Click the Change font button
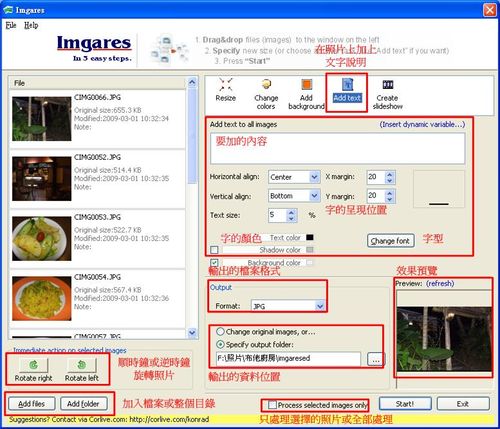 pos(391,241)
